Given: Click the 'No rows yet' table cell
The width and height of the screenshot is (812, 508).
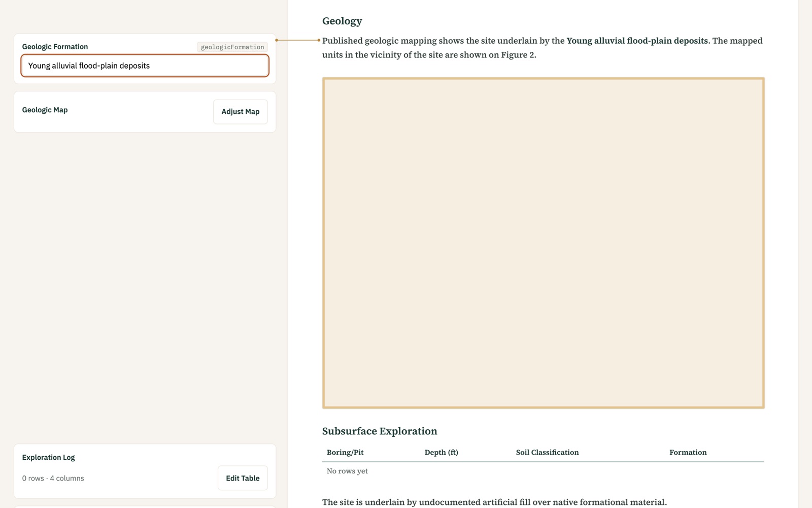Looking at the screenshot, I should coord(347,471).
